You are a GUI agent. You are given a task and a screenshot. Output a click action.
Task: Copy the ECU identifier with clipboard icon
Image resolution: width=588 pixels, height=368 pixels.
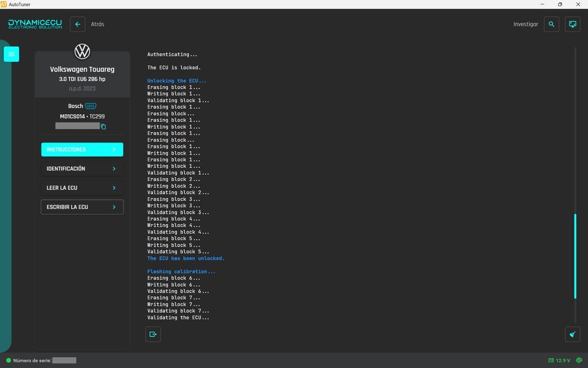(103, 126)
